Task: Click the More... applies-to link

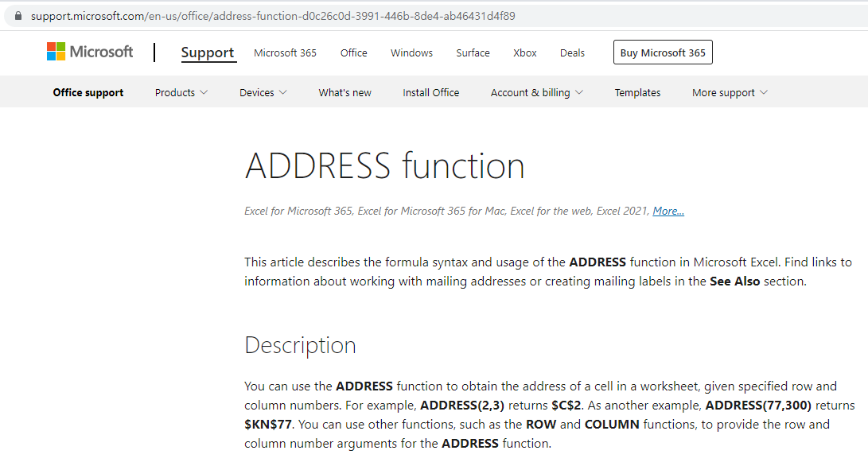Action: (x=668, y=211)
